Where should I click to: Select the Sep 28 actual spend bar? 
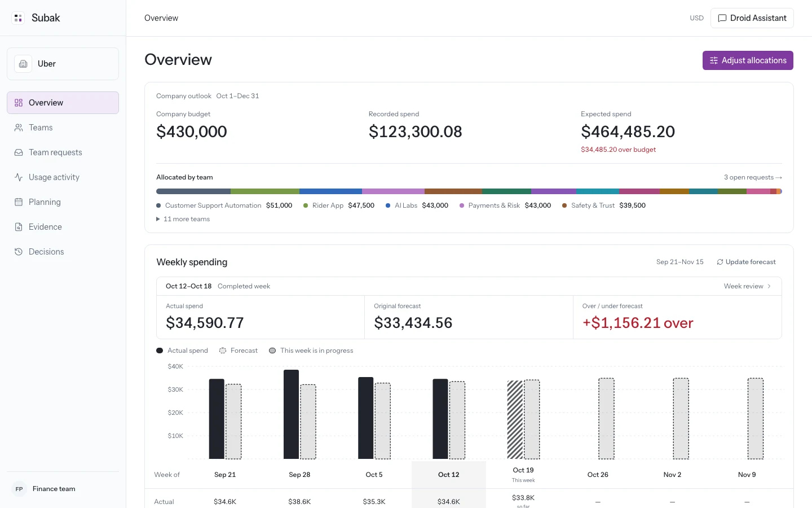tap(291, 414)
